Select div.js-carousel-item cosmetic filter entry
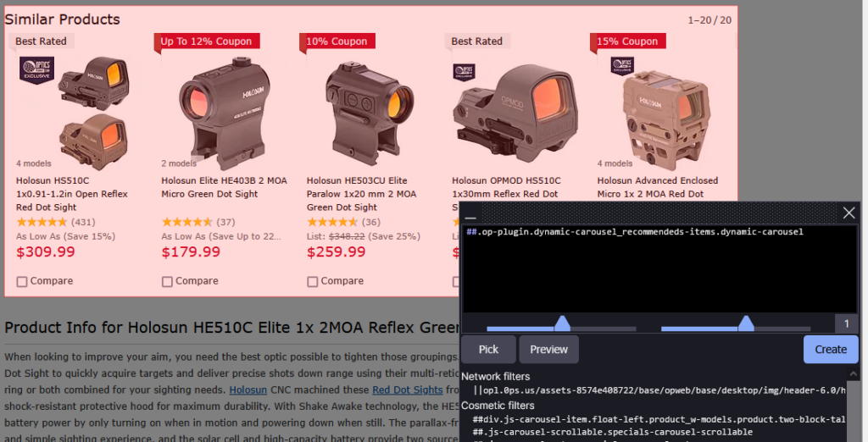 [x=659, y=419]
